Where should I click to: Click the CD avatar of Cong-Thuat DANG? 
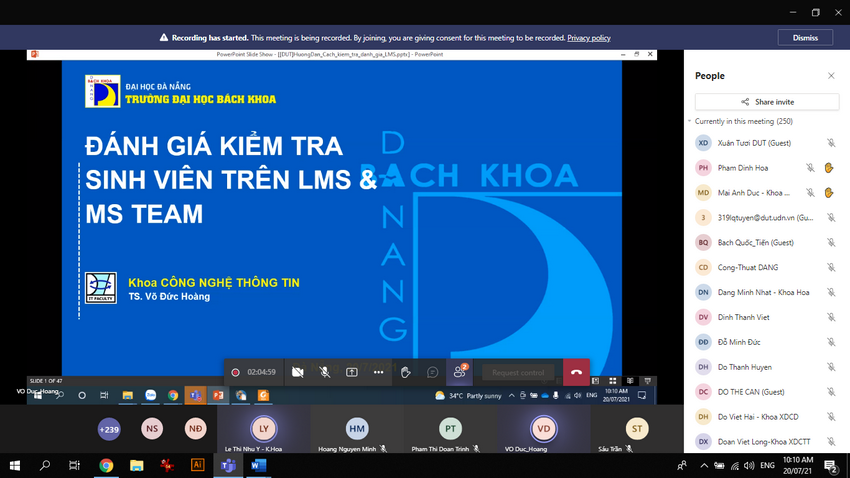[703, 268]
